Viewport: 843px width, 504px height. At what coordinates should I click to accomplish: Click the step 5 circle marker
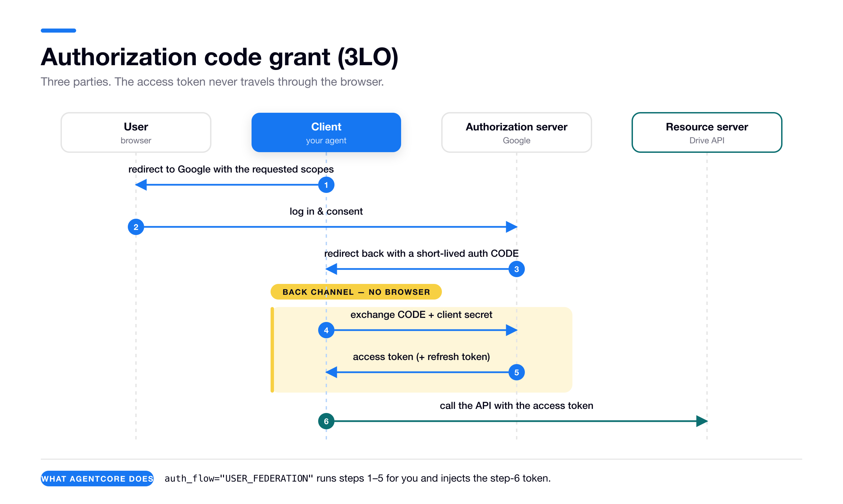click(x=517, y=372)
